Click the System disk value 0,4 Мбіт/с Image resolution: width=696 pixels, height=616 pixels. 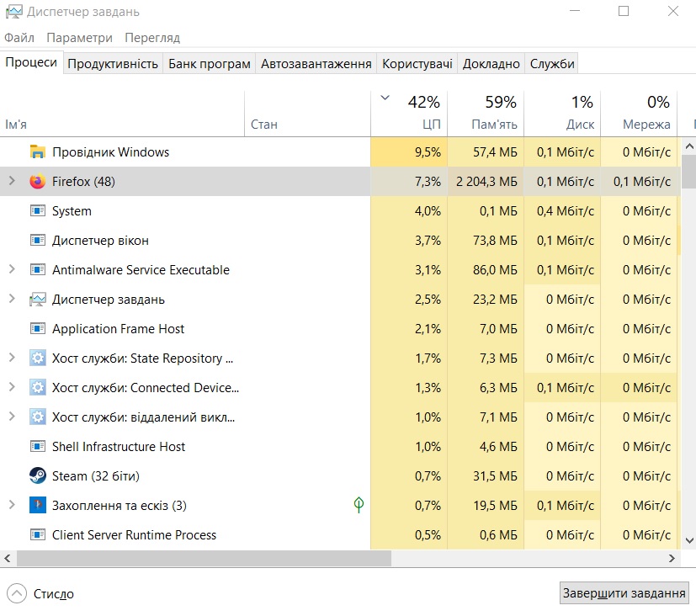tap(566, 211)
